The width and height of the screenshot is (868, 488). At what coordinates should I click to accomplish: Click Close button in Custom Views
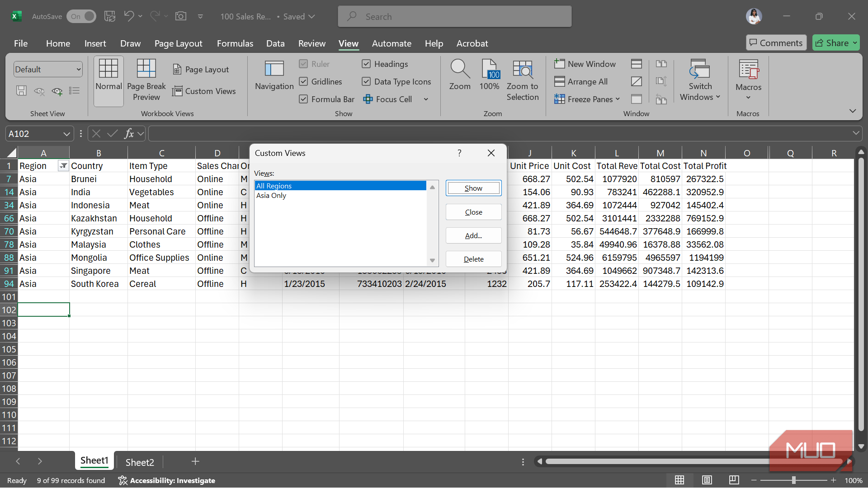point(473,212)
